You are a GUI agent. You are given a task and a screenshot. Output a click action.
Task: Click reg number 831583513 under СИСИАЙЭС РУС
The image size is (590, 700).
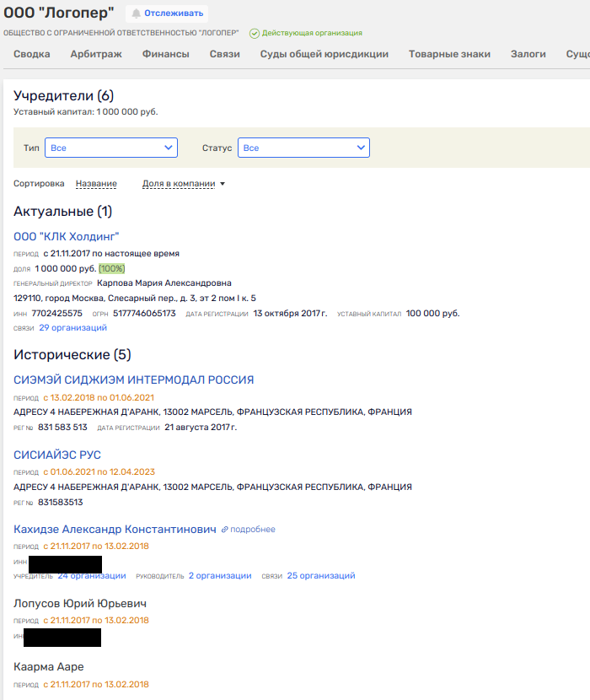click(x=60, y=503)
